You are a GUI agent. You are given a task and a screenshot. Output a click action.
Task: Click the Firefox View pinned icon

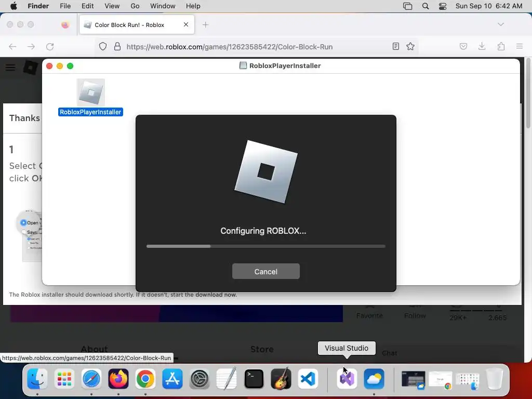tap(65, 25)
